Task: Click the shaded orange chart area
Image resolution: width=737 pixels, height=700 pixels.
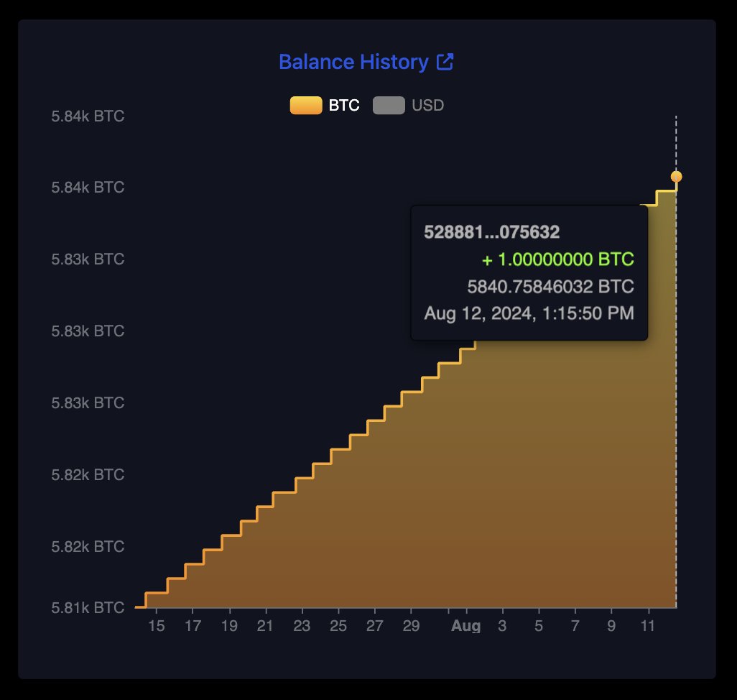Action: point(395,539)
